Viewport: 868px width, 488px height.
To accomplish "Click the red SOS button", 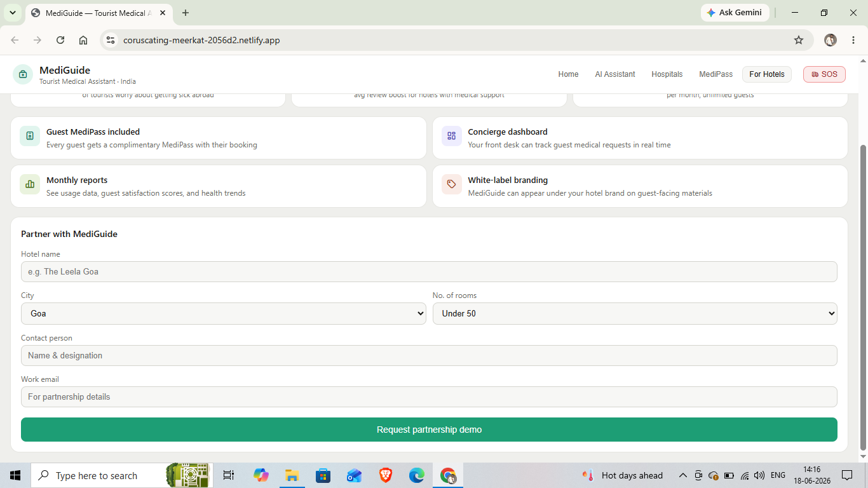I will point(824,74).
